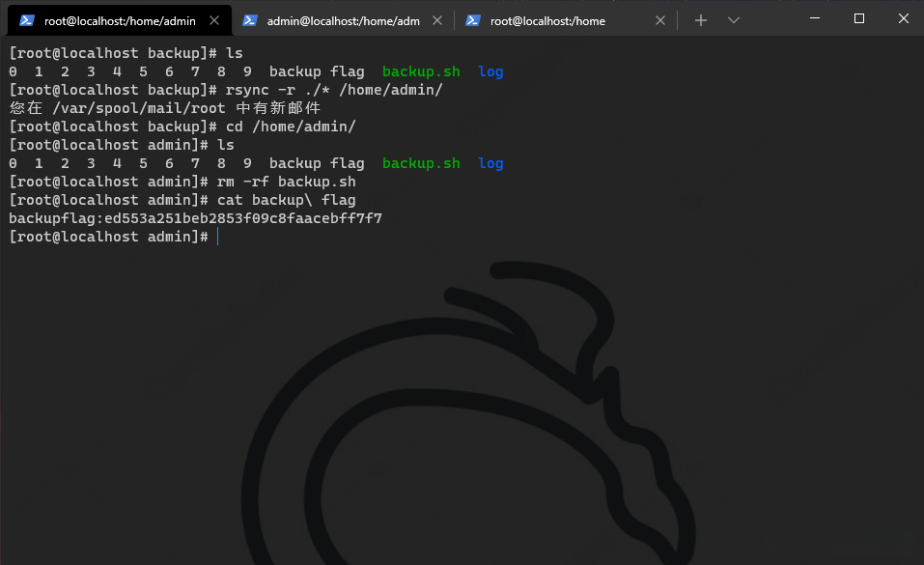The image size is (924, 565).
Task: Close the admin@localhost:/home/adm tab
Action: [x=437, y=20]
